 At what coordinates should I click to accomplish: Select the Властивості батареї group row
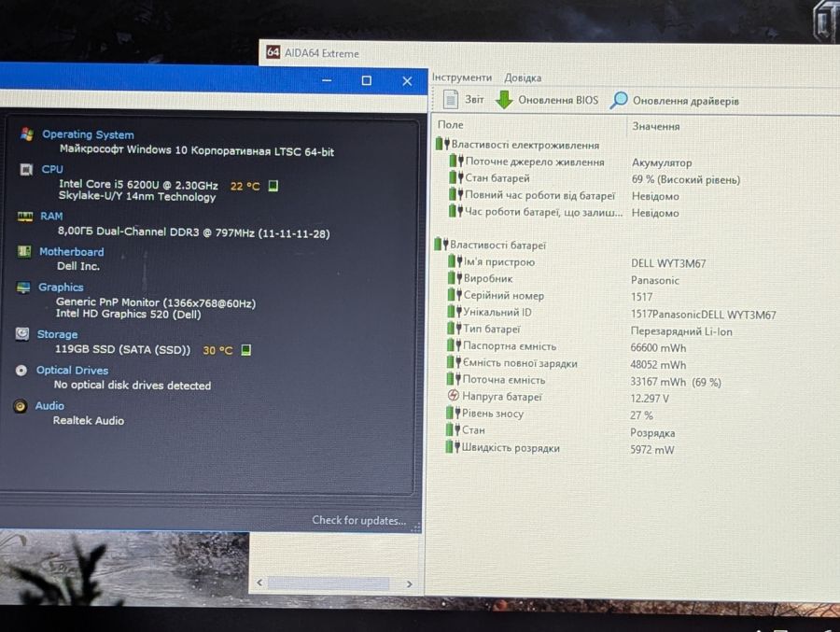pos(490,245)
